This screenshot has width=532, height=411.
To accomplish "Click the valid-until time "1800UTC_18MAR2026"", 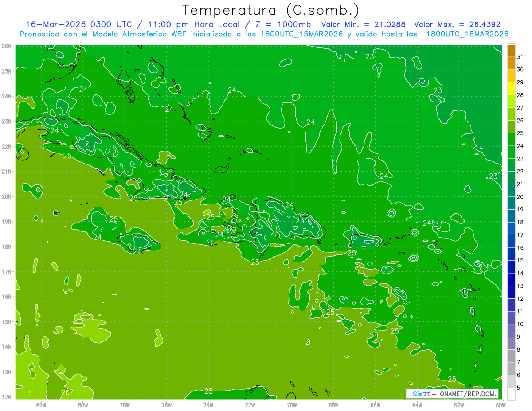I will click(x=467, y=34).
